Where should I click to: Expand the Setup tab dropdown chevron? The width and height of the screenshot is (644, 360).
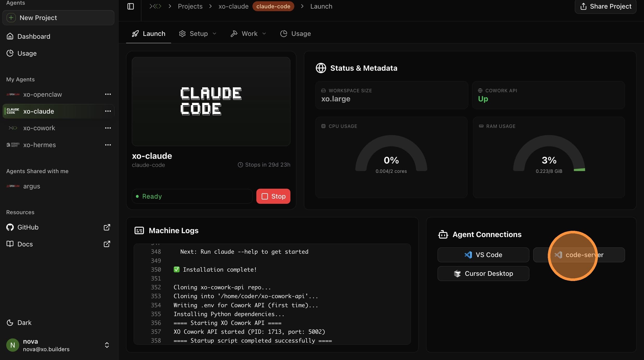[214, 34]
